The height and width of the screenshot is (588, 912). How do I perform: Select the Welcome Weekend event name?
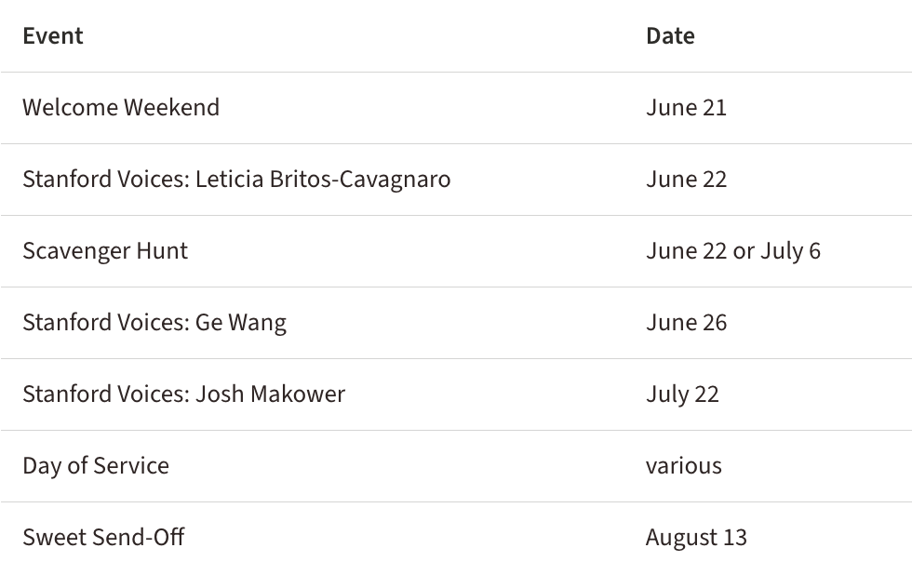121,108
